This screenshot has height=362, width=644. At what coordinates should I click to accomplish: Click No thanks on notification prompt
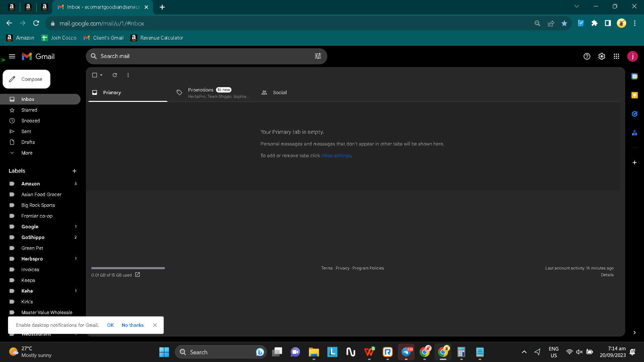132,325
